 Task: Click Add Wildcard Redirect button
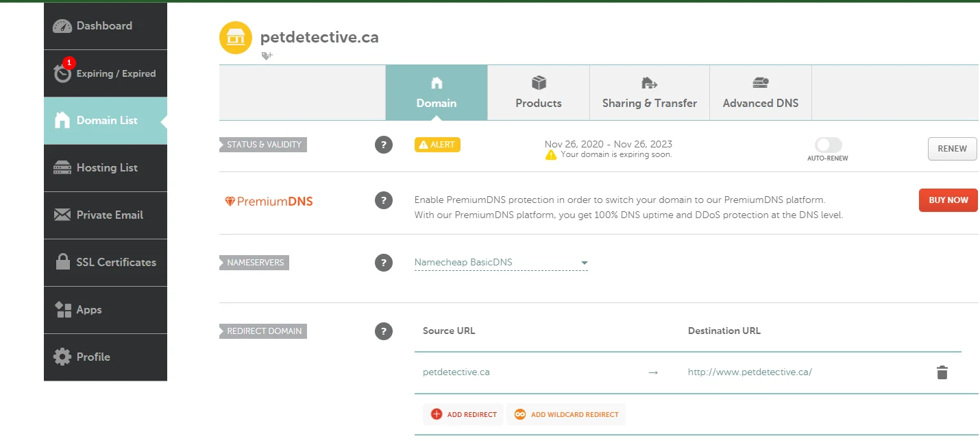click(x=566, y=414)
